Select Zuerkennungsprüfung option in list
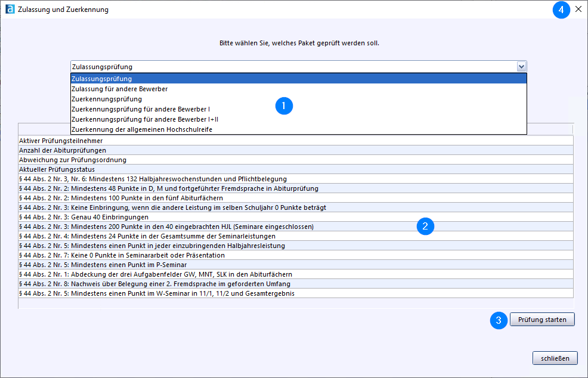 point(299,99)
